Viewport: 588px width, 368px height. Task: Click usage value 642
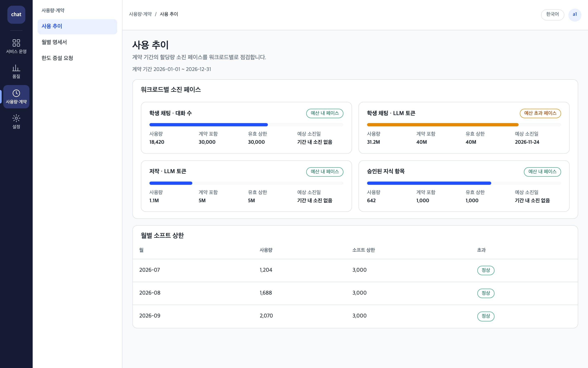coord(371,201)
